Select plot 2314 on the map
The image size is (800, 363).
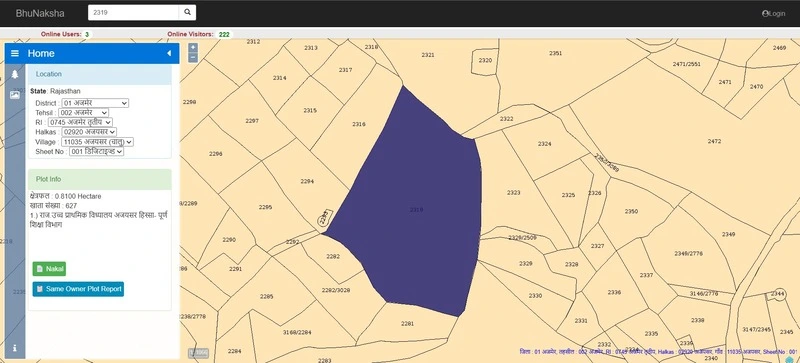click(280, 78)
